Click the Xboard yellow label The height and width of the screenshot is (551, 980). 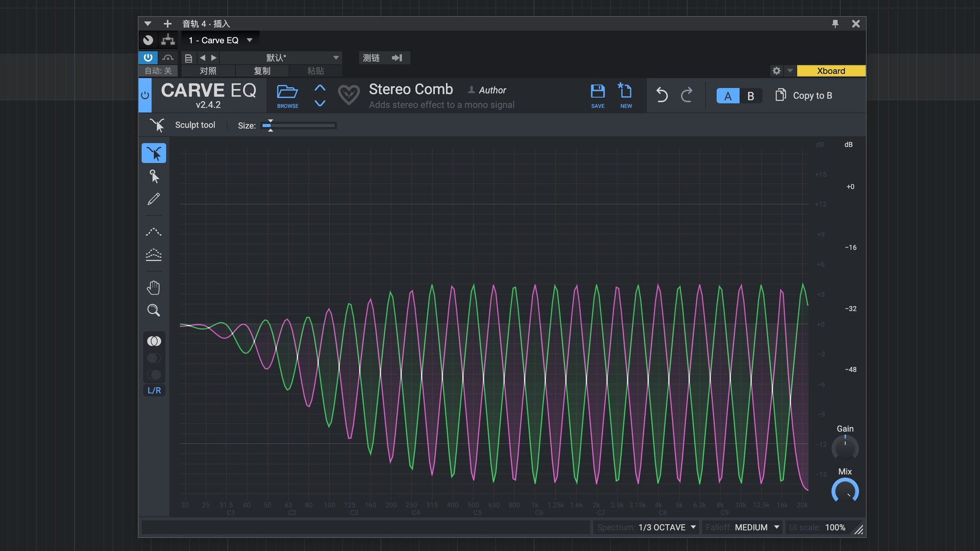[x=831, y=71]
